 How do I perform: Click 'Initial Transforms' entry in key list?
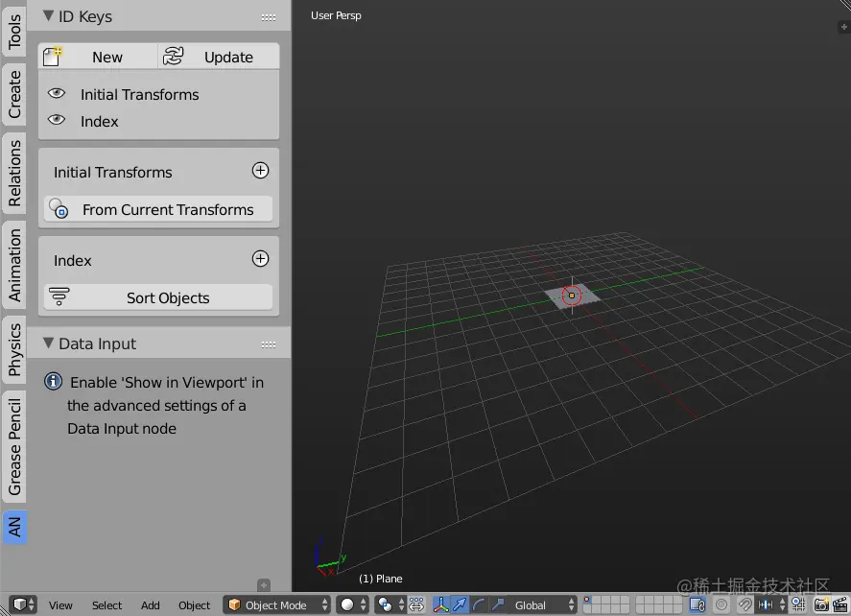point(139,94)
